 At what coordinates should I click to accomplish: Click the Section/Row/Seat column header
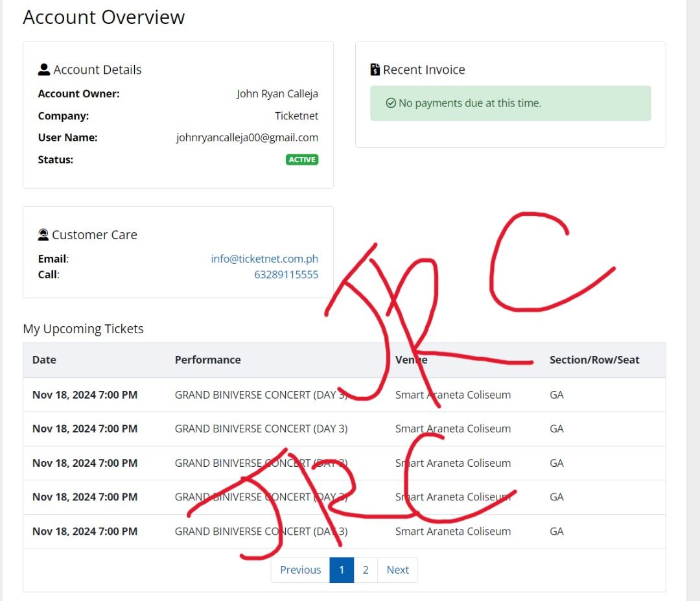click(x=594, y=360)
